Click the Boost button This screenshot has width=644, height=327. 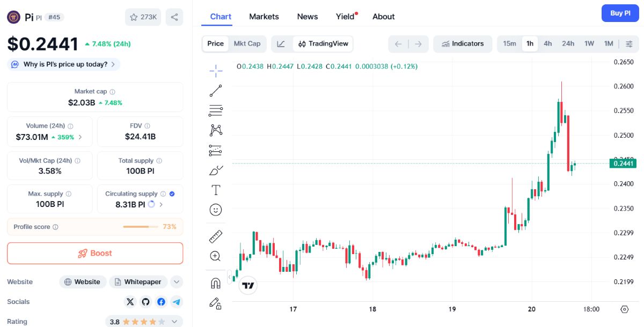click(95, 253)
